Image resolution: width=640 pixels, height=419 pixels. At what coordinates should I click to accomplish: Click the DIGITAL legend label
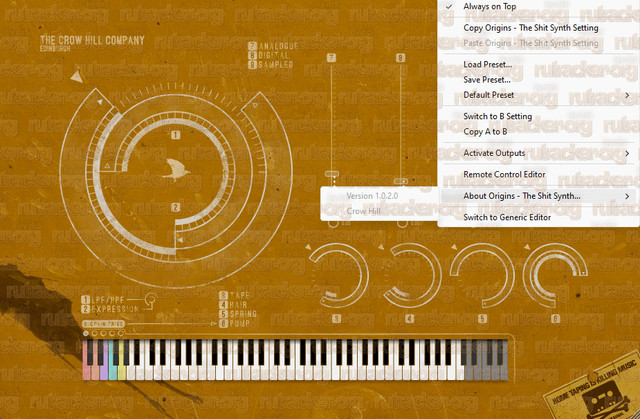273,55
